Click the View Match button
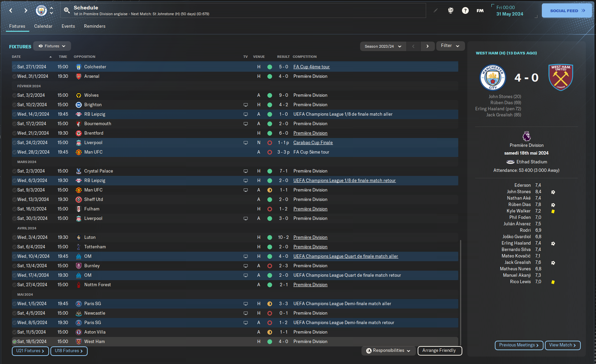The width and height of the screenshot is (596, 364). click(x=562, y=345)
